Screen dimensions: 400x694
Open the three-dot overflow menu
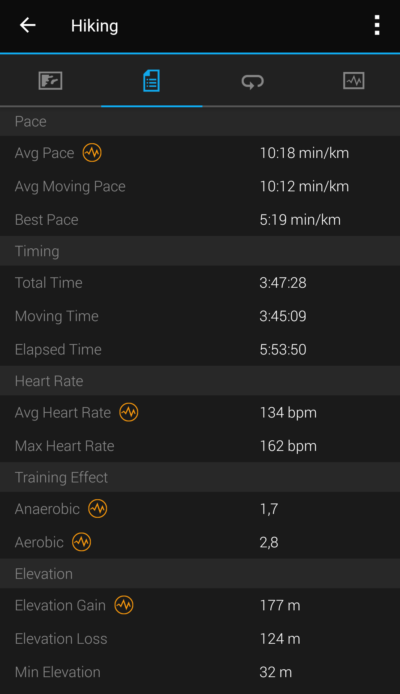point(377,25)
